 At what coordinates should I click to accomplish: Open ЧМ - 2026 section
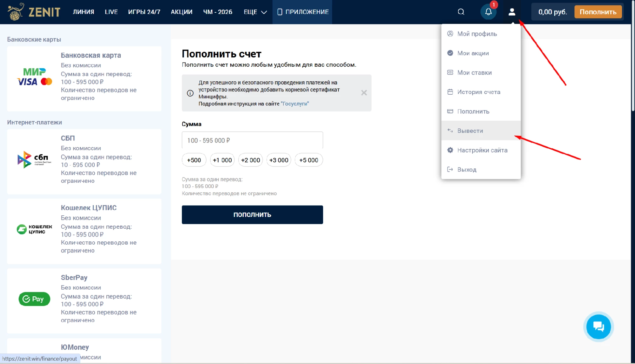coord(218,12)
